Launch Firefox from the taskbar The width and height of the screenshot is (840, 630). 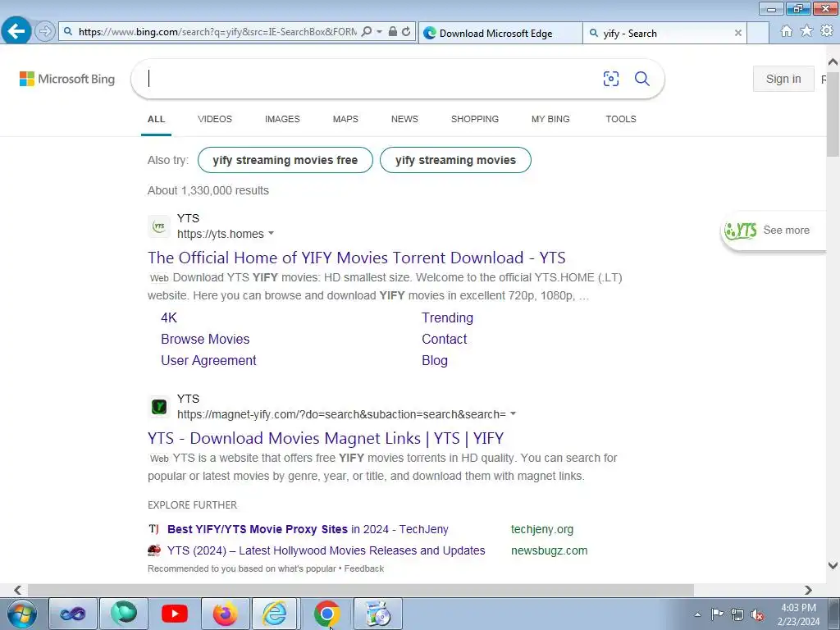coord(226,614)
